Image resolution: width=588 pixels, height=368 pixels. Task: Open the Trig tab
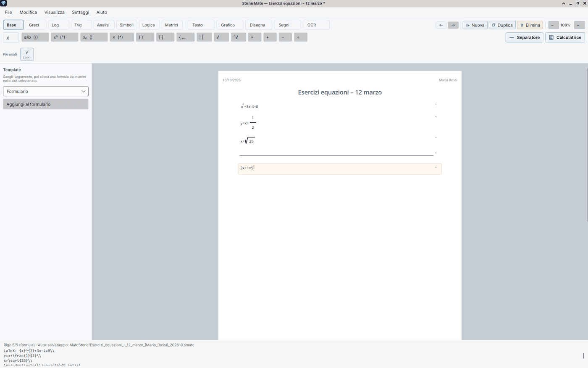81,25
